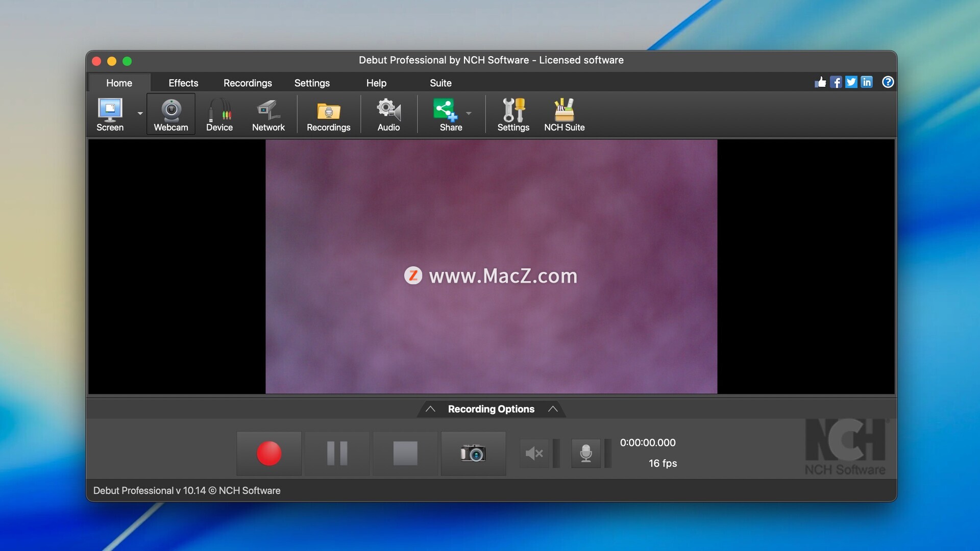Screen dimensions: 980x551
Task: Click status bar version text
Action: coord(187,490)
